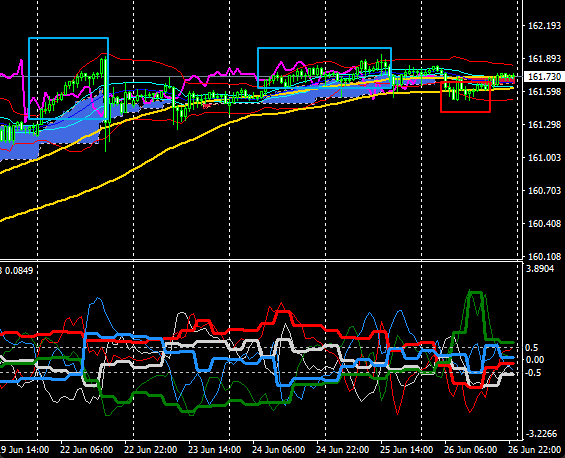Click the indicator value 0.0849 label
This screenshot has width=565, height=458.
click(x=19, y=271)
